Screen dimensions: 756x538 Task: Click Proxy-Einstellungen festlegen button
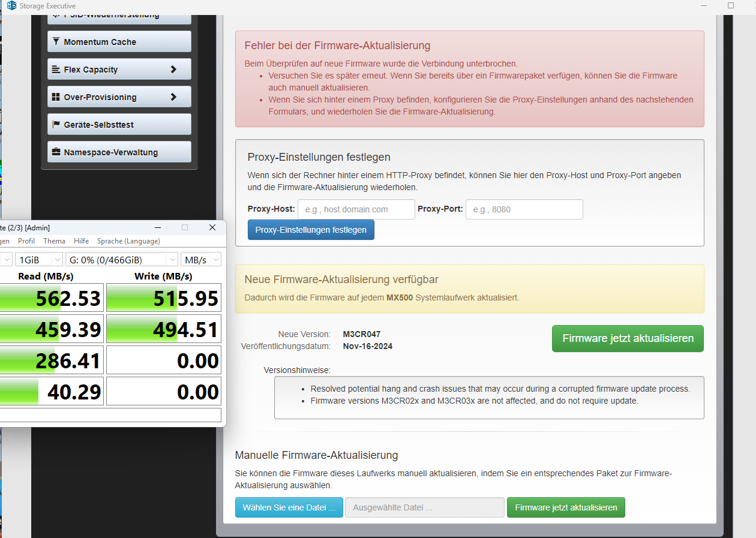[x=311, y=230]
